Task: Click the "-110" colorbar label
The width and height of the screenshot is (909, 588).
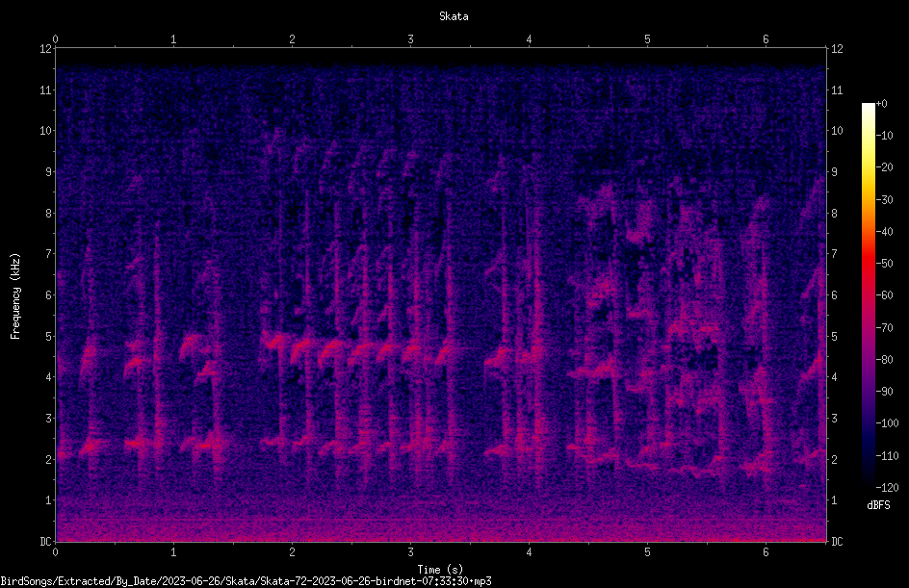Action: 887,456
